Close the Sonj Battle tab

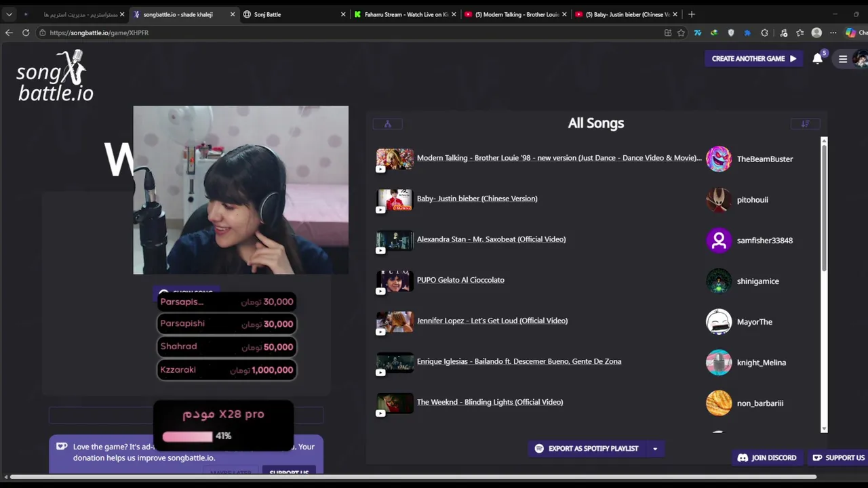(343, 14)
